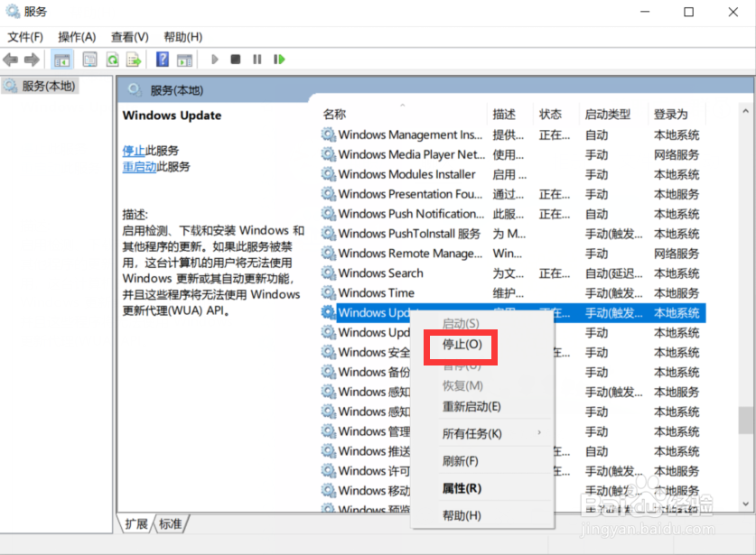
Task: Click the gear icon of Windows Management Ins...
Action: click(x=329, y=134)
